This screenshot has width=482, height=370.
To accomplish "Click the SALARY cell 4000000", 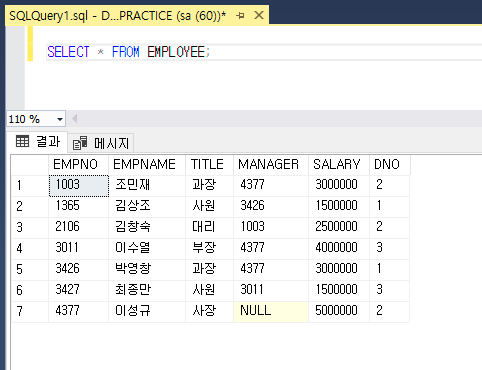I will [x=339, y=249].
